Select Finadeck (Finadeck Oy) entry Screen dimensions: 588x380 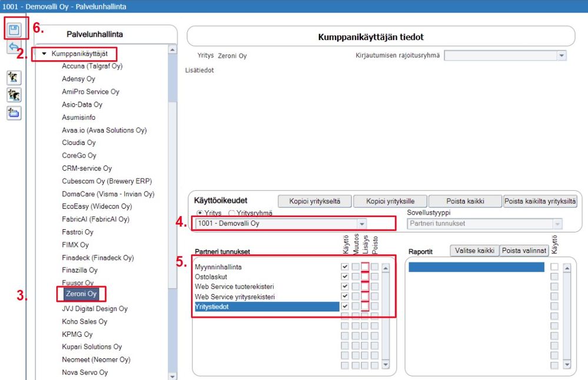98,258
